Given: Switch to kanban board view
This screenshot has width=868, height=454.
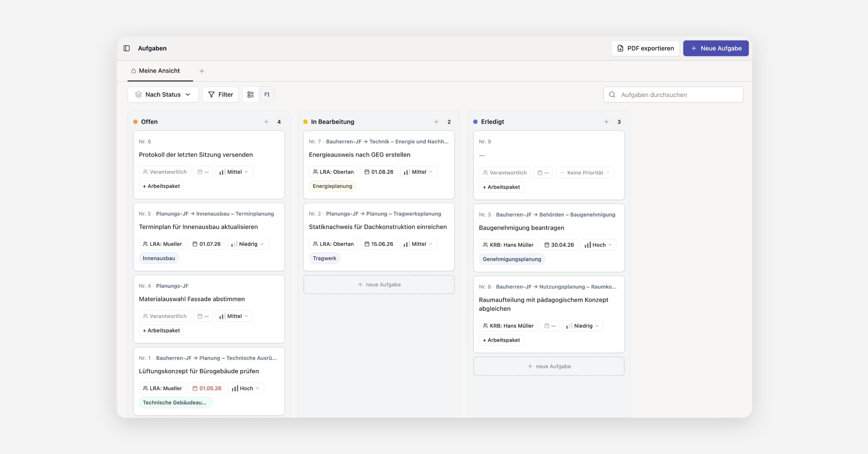Looking at the screenshot, I should pos(267,94).
